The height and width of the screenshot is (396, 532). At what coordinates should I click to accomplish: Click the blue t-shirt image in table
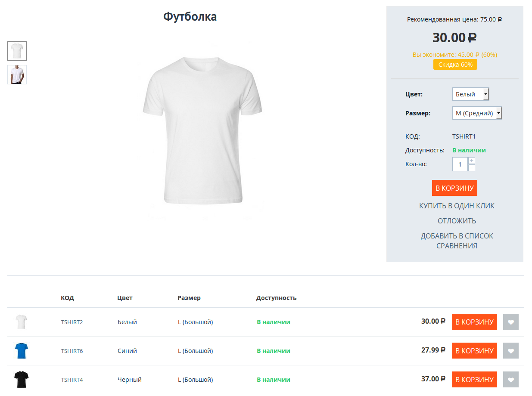(x=21, y=351)
